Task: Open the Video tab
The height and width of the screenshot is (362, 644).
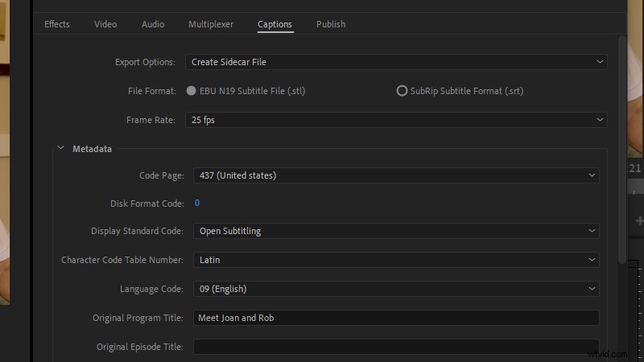Action: [x=105, y=24]
